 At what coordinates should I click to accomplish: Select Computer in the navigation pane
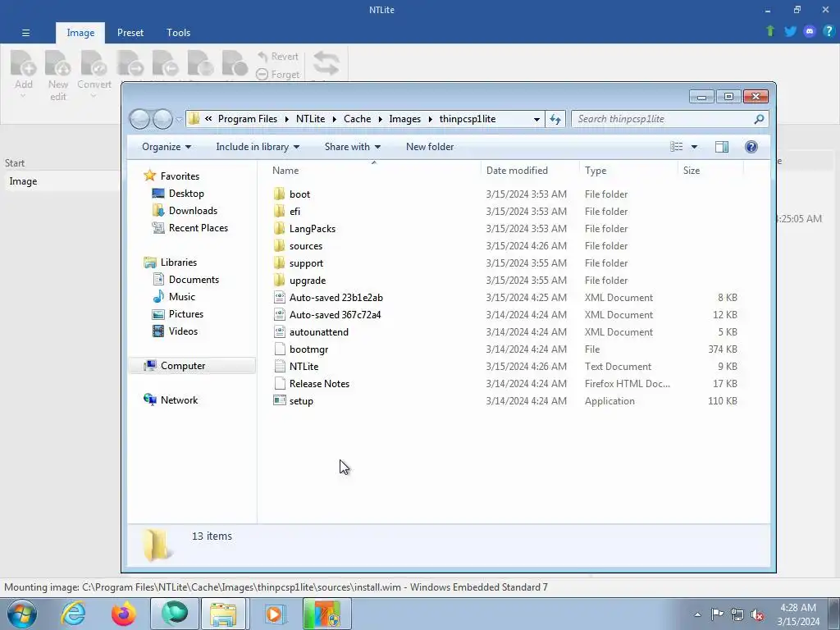click(x=192, y=366)
